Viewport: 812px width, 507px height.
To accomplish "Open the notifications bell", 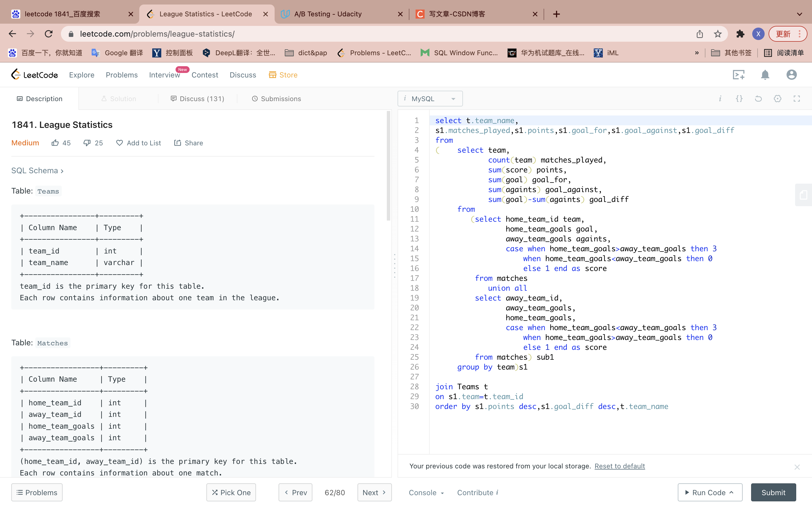I will tap(765, 75).
